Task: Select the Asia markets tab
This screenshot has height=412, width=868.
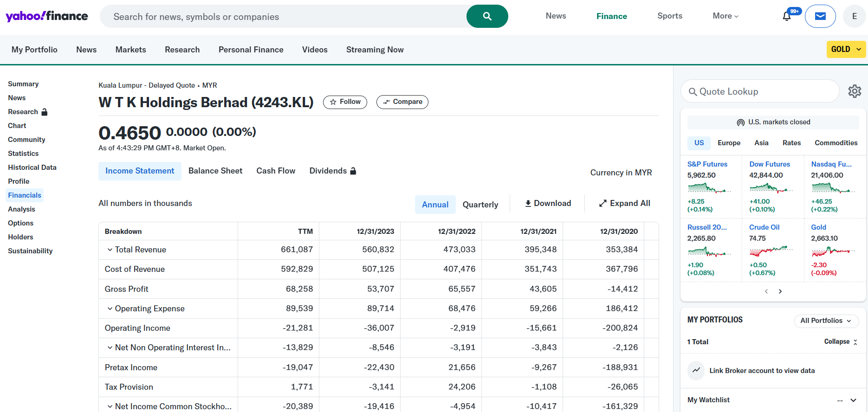Action: point(761,143)
